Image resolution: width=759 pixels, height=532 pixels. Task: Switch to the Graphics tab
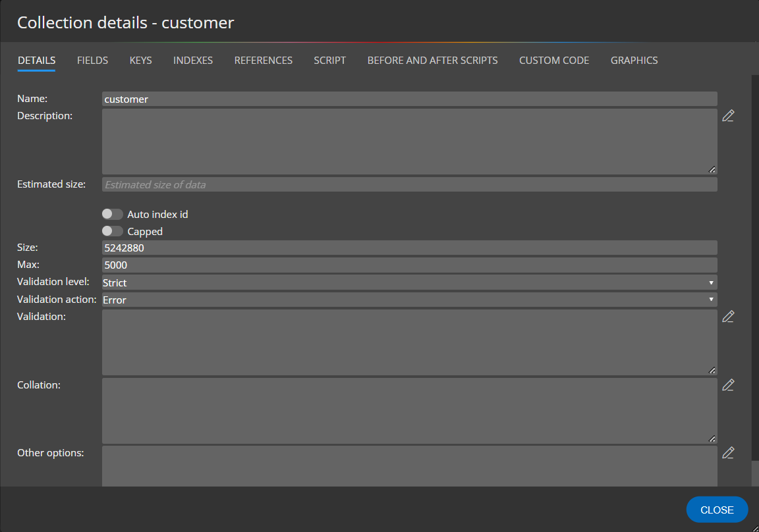[x=634, y=61]
